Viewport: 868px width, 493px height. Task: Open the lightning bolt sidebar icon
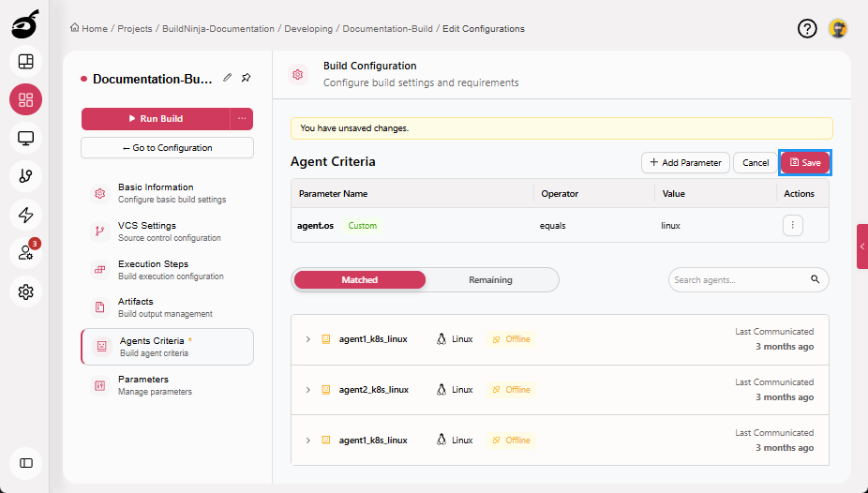[x=25, y=215]
